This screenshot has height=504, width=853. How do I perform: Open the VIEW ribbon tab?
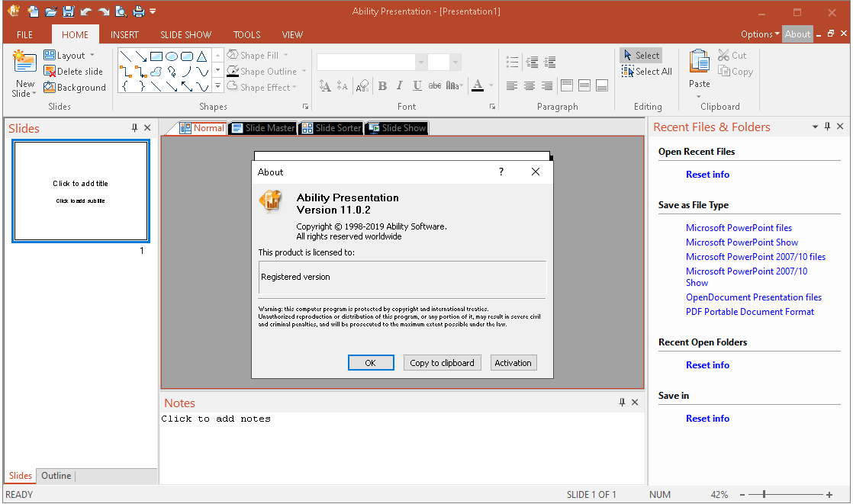pos(292,34)
